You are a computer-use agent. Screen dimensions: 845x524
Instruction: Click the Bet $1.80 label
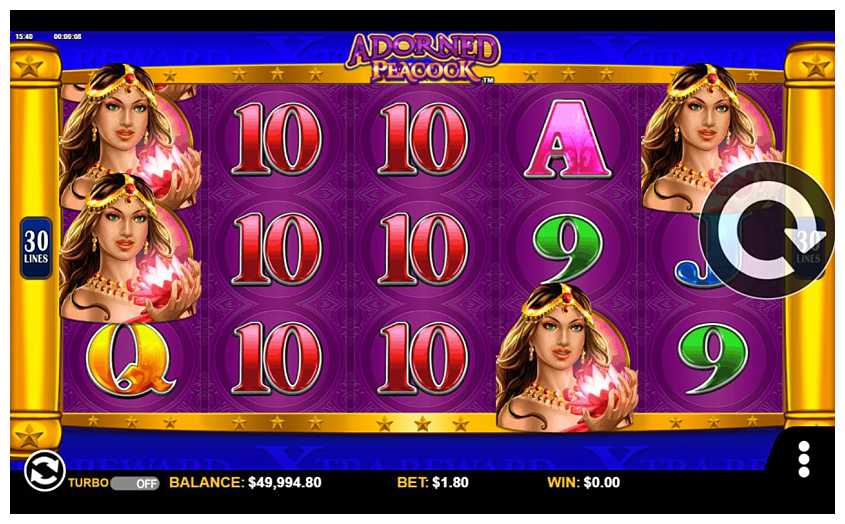click(x=433, y=482)
